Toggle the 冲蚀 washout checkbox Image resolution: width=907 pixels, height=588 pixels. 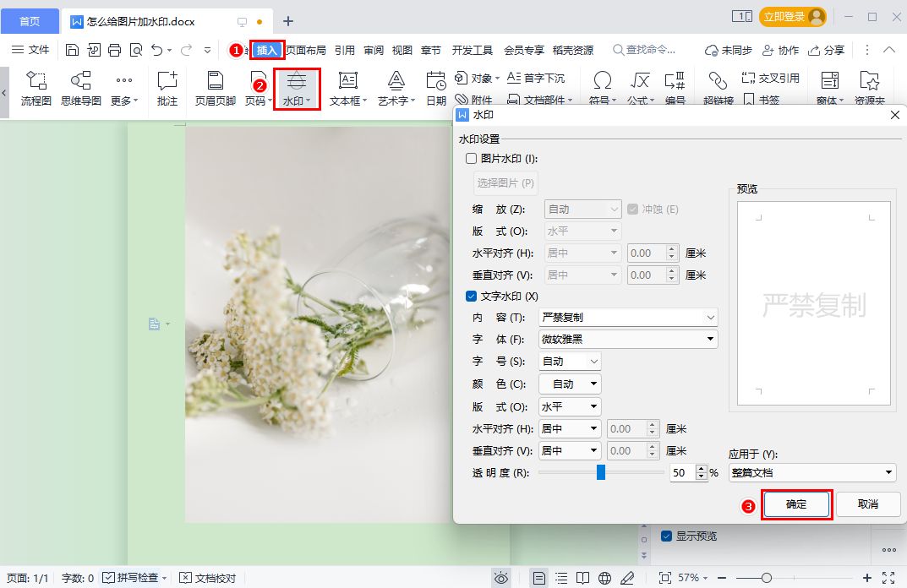pos(633,209)
